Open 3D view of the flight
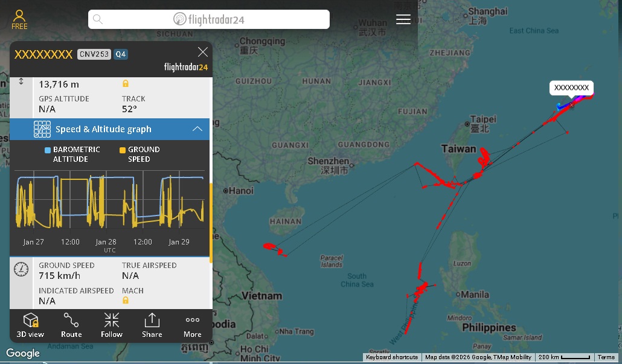 (30, 325)
